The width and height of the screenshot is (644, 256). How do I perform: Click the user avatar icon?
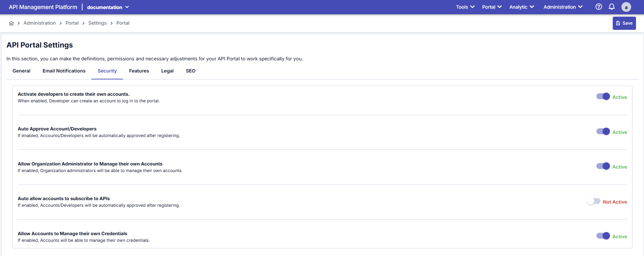click(x=626, y=7)
